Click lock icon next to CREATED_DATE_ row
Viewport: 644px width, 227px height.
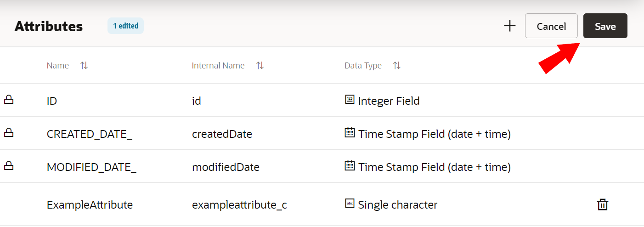[9, 133]
